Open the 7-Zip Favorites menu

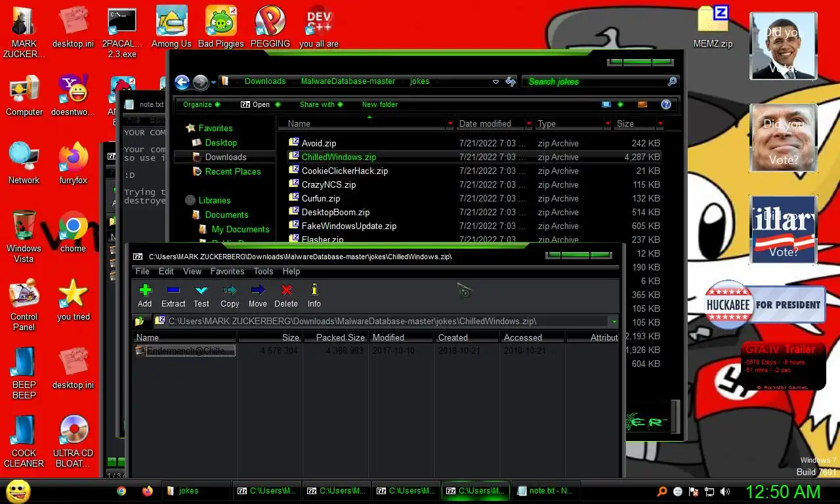tap(227, 271)
